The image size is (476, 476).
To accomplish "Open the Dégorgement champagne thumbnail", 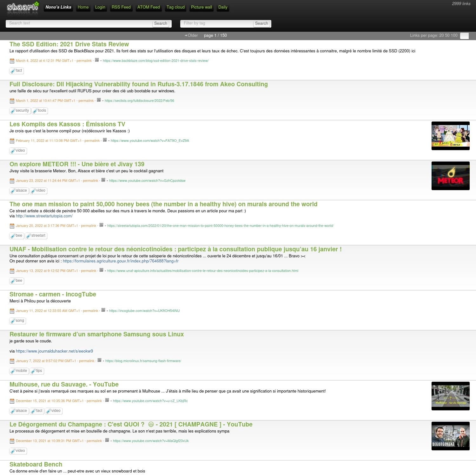I will [450, 436].
